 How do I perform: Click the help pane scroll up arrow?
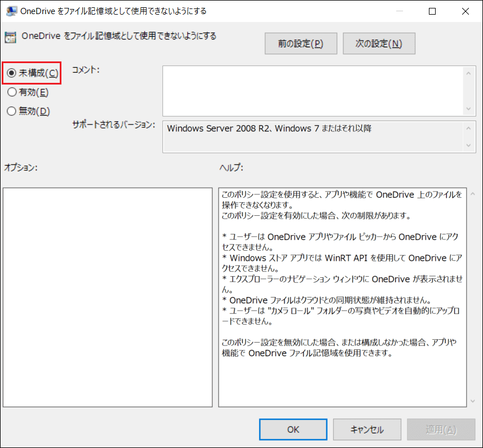(473, 194)
